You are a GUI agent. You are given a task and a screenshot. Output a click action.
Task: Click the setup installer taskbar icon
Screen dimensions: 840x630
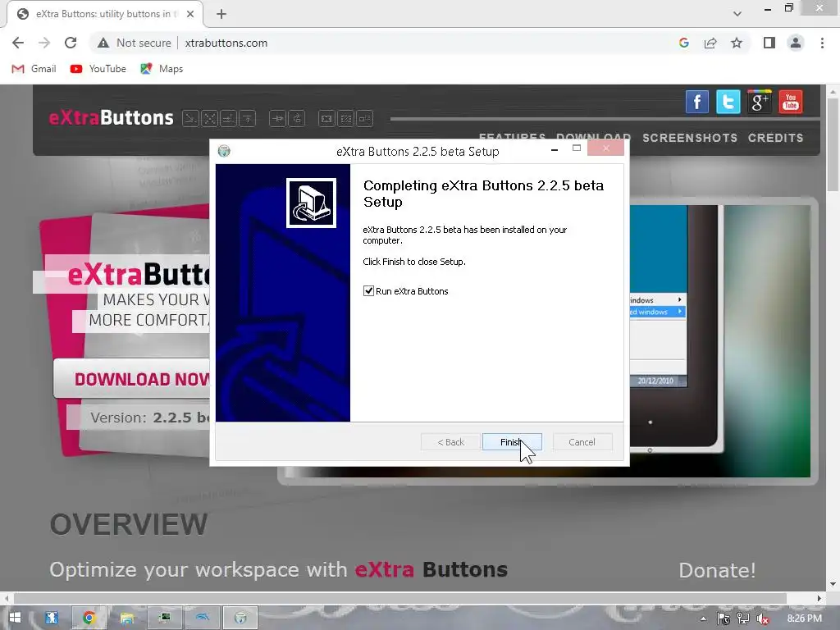[x=240, y=618]
